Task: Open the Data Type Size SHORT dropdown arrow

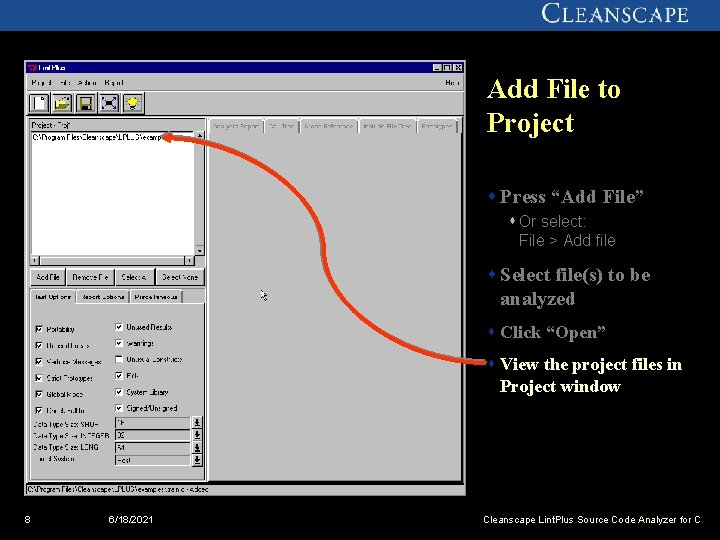Action: pyautogui.click(x=197, y=422)
